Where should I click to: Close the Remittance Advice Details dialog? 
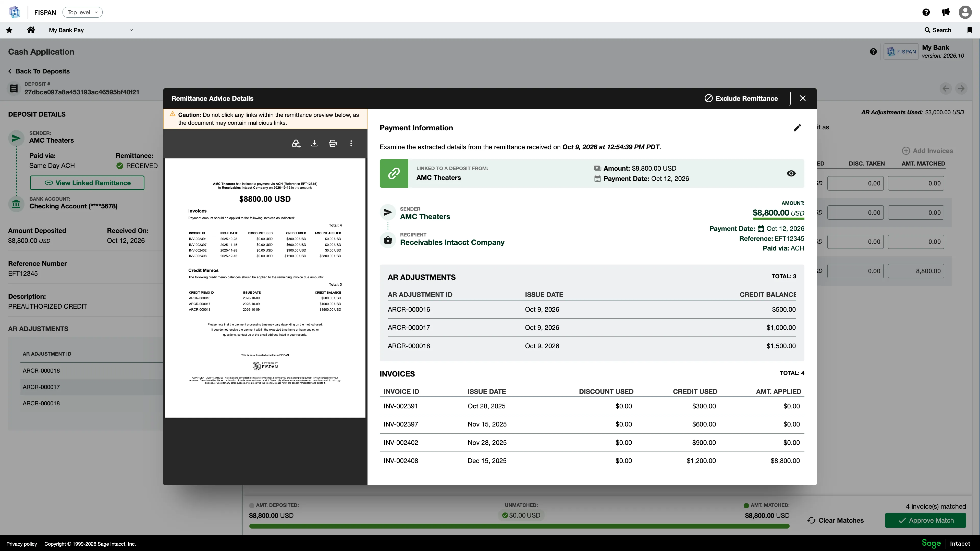(803, 98)
